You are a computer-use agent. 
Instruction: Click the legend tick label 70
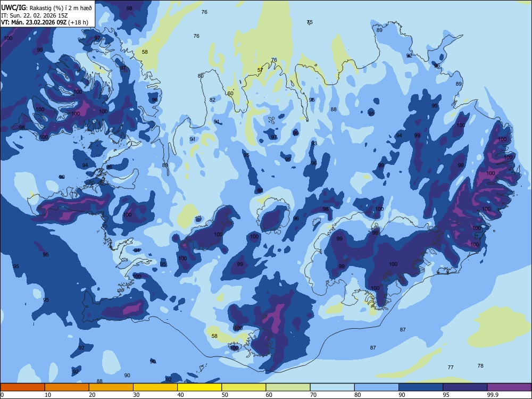[x=313, y=395]
